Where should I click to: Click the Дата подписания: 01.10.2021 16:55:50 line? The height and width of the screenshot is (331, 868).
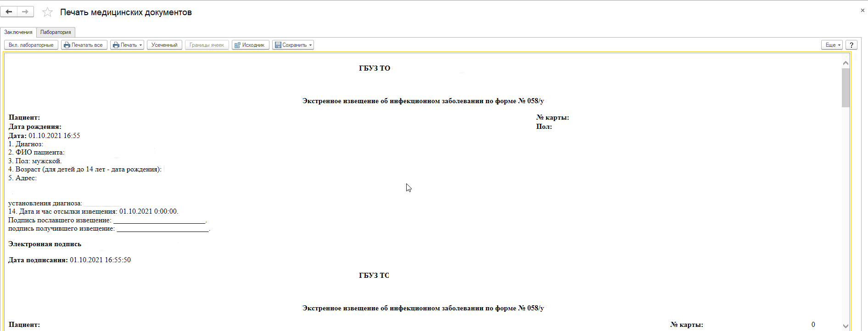tap(69, 260)
